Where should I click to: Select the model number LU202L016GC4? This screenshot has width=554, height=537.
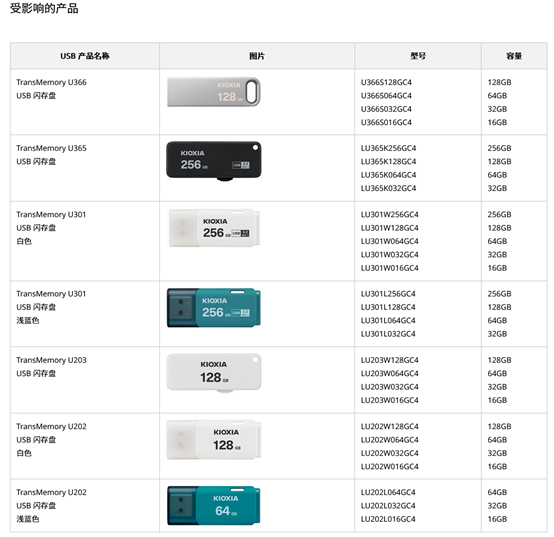388,519
